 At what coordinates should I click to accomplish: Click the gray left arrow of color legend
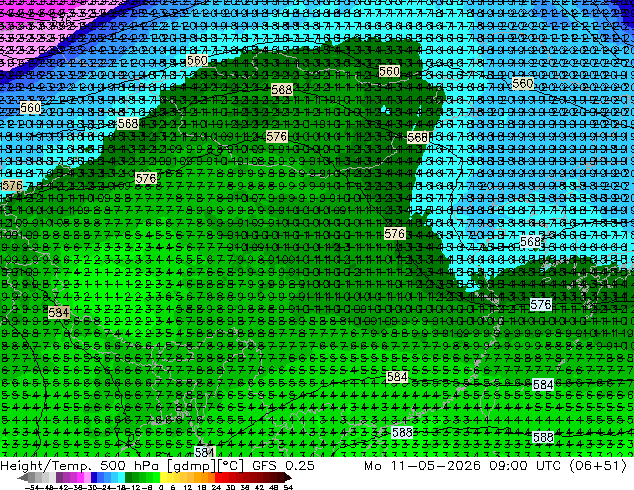tap(23, 477)
